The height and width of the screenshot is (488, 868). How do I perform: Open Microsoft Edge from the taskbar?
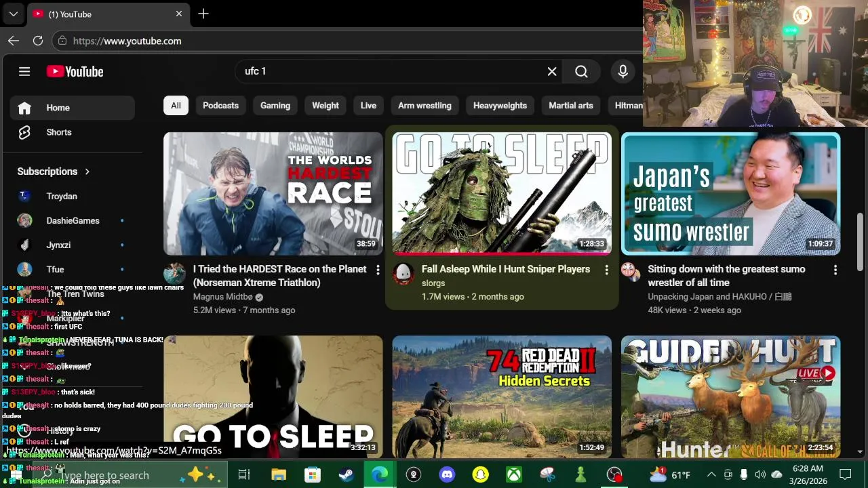[380, 474]
